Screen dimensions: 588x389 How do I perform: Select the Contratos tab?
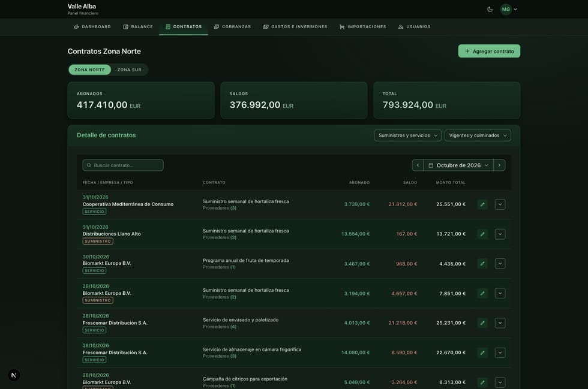pos(184,26)
